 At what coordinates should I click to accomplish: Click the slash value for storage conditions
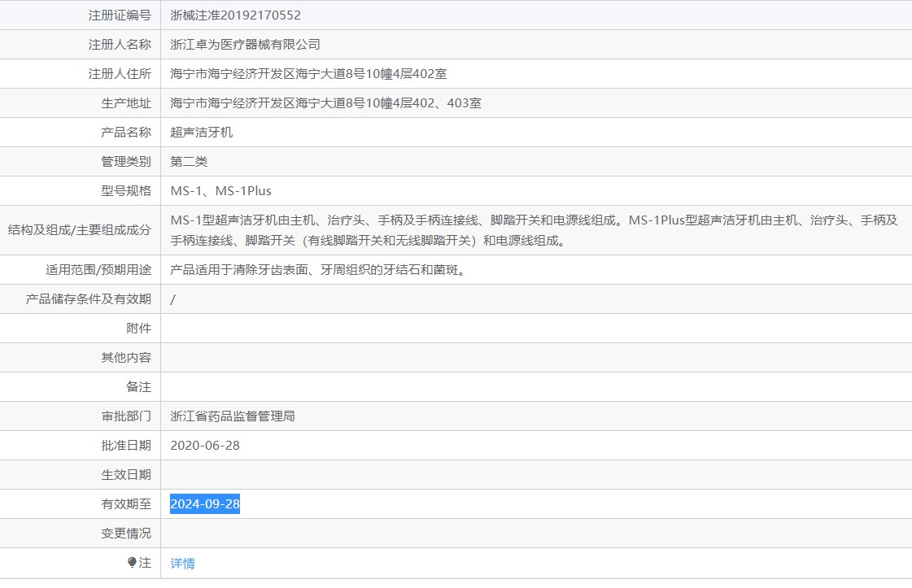pos(172,299)
